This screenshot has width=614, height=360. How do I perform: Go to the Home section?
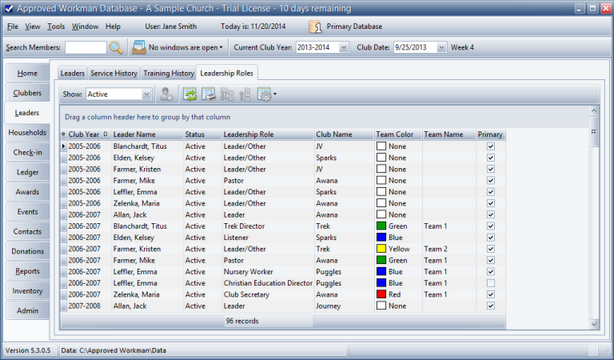(27, 73)
